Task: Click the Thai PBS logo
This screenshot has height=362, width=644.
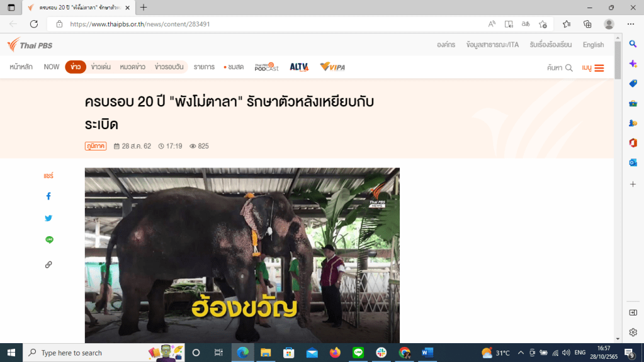Action: 30,45
